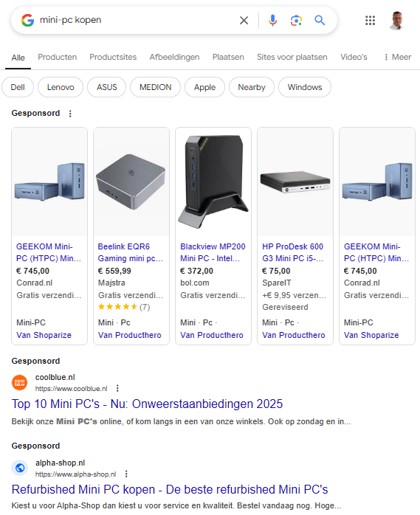Click the alpha-shop.nl globe favicon

pyautogui.click(x=20, y=468)
